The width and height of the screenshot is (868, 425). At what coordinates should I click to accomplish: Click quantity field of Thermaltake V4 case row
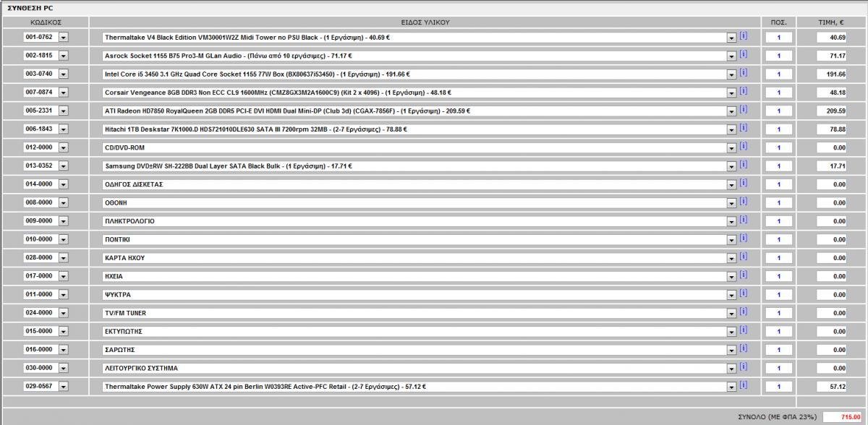pyautogui.click(x=778, y=37)
